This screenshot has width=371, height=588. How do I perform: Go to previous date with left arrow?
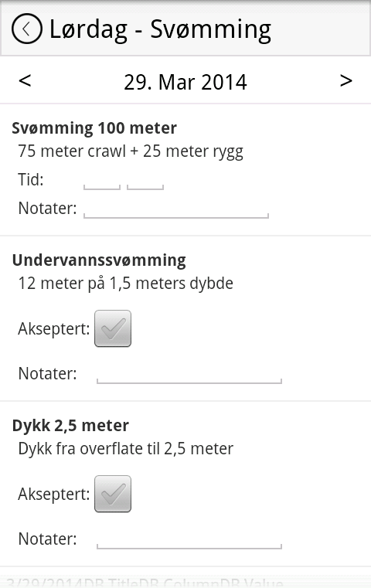pyautogui.click(x=25, y=80)
